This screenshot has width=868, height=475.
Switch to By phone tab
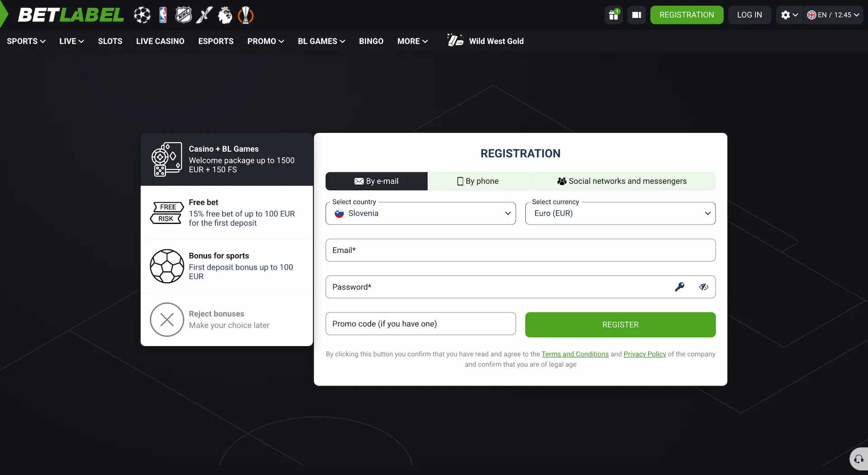(x=478, y=181)
